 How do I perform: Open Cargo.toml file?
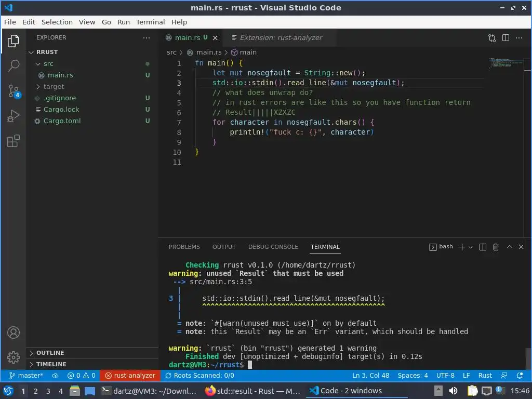(92, 121)
